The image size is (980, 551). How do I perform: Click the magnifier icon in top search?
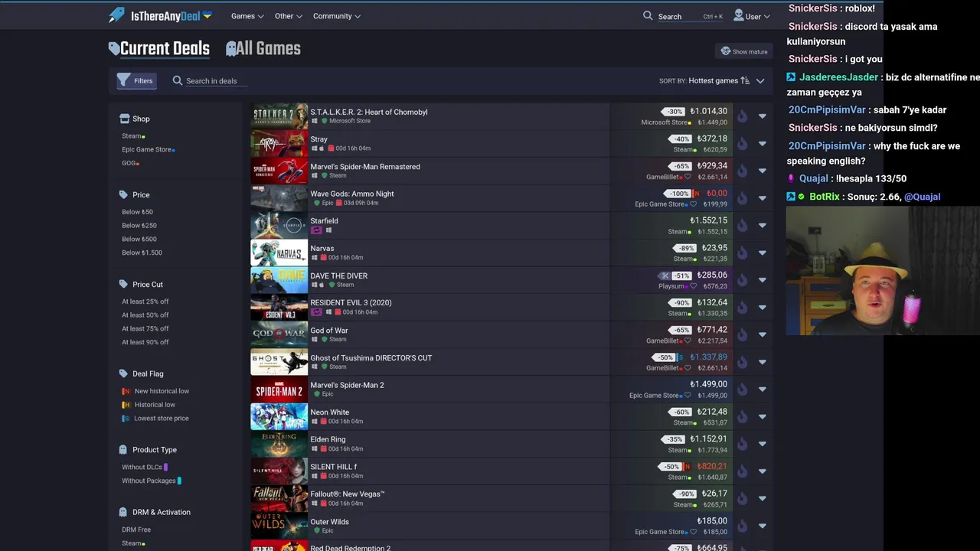tap(648, 15)
